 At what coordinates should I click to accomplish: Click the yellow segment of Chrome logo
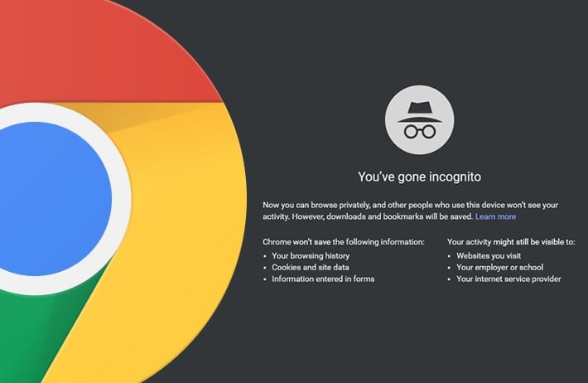[180, 225]
